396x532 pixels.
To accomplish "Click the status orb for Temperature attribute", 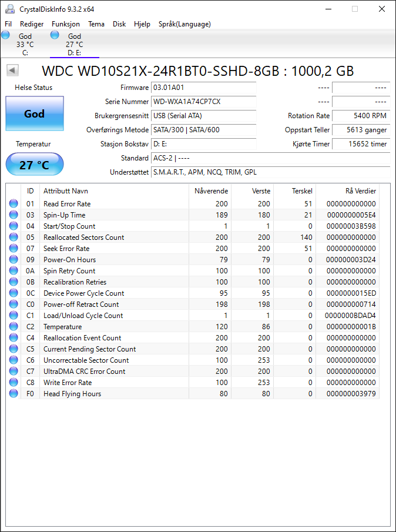I will click(14, 327).
